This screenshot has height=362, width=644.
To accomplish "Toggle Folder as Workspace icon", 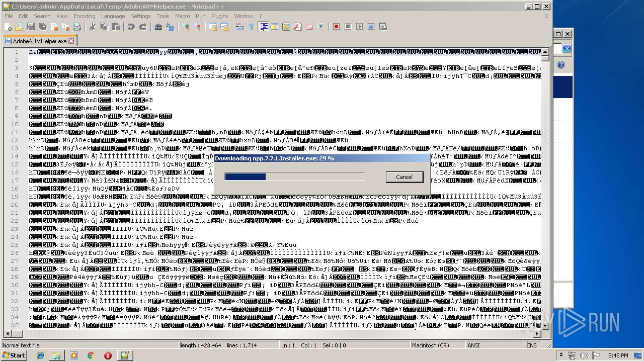I will click(x=309, y=27).
